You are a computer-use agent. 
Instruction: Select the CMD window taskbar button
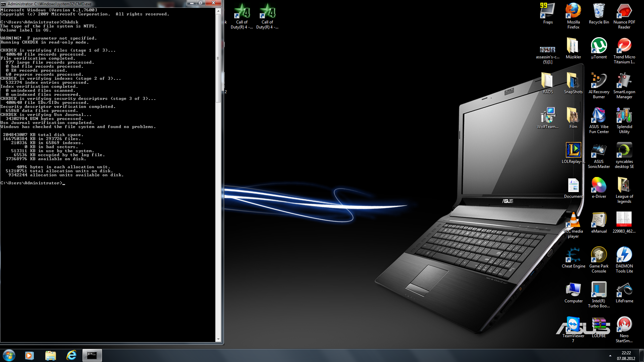[92, 355]
